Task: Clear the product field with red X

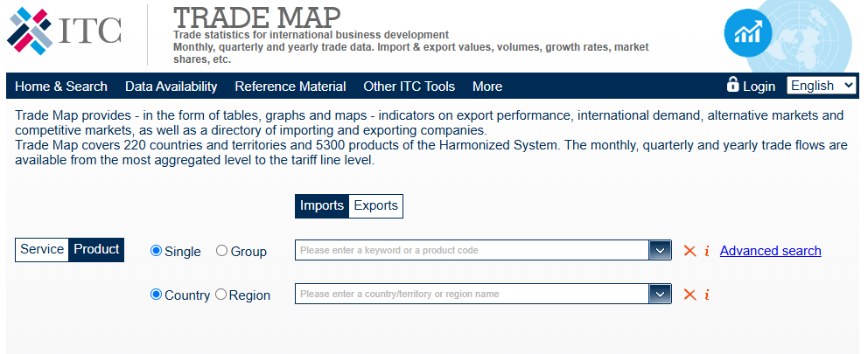Action: click(689, 251)
